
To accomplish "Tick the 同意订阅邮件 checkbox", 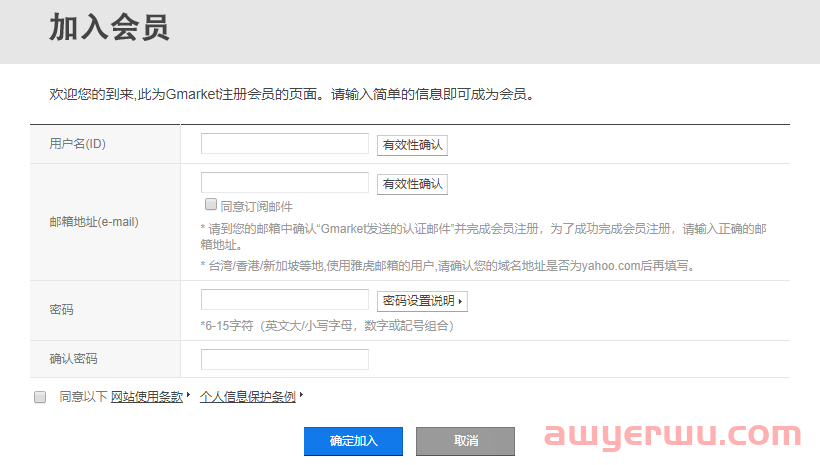I will pos(211,204).
